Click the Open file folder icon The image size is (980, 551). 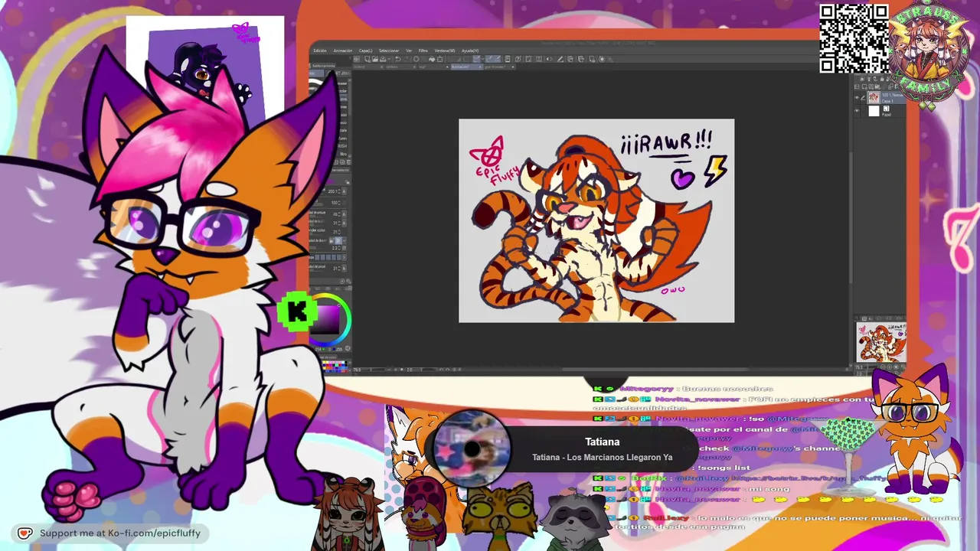(376, 59)
